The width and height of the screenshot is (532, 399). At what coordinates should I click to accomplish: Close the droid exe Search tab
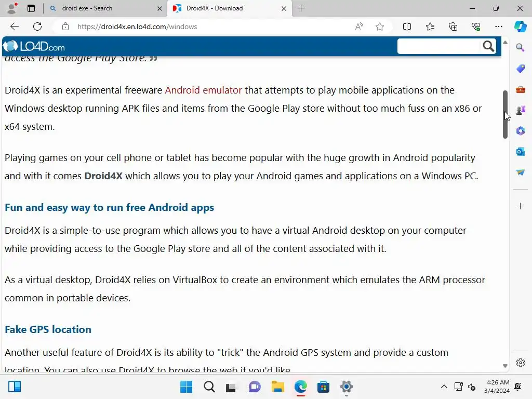[x=159, y=8]
